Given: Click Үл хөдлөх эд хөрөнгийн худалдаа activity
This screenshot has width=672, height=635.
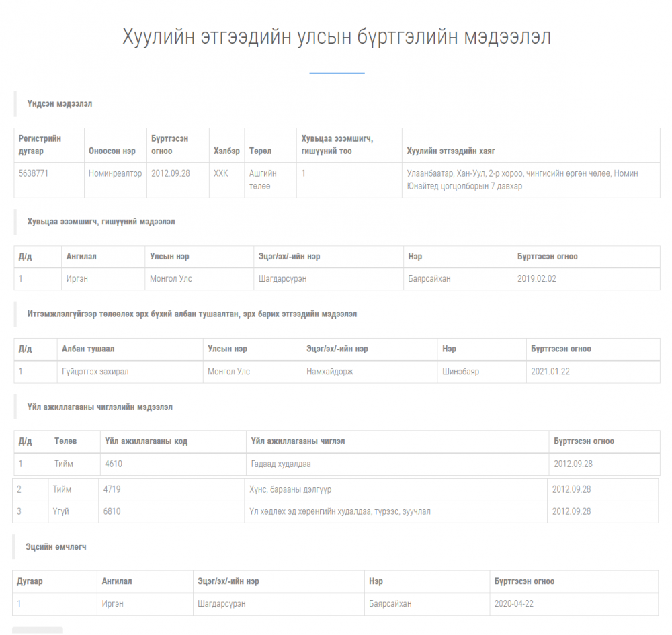Looking at the screenshot, I should [340, 511].
